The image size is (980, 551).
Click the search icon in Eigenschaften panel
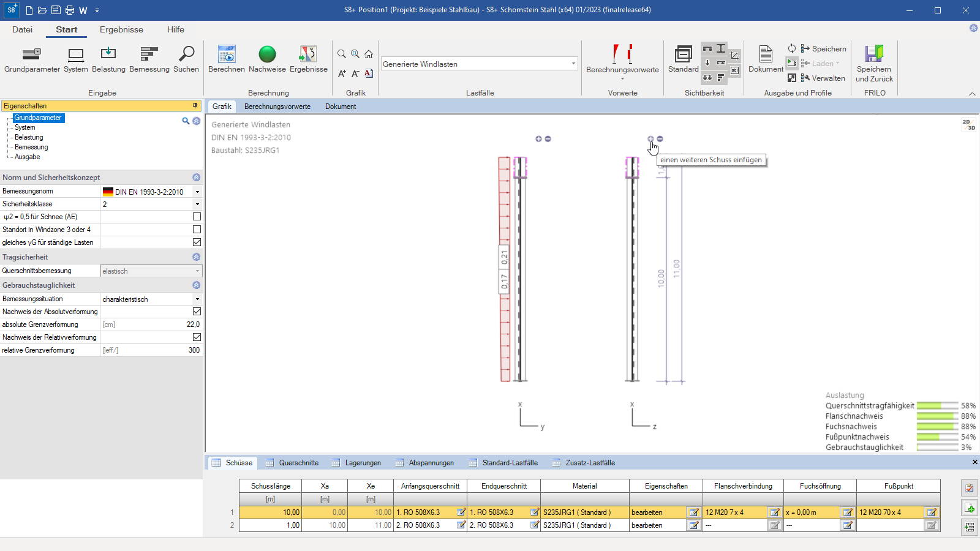coord(186,121)
